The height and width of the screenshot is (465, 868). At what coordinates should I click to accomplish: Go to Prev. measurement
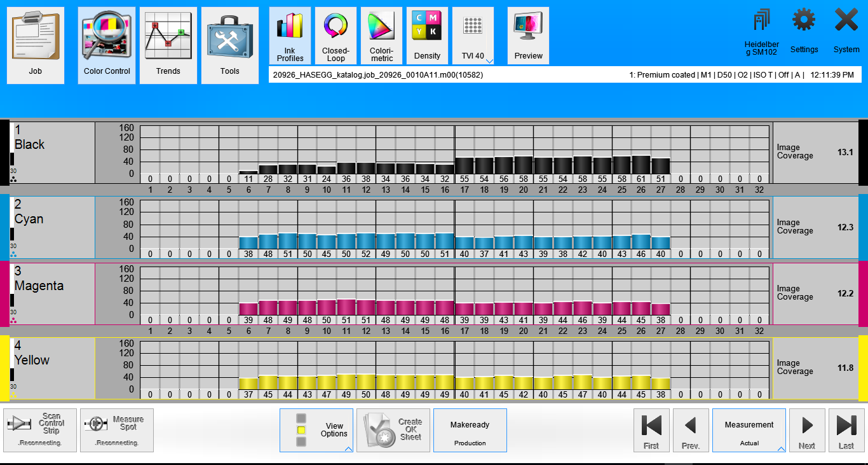click(x=691, y=430)
